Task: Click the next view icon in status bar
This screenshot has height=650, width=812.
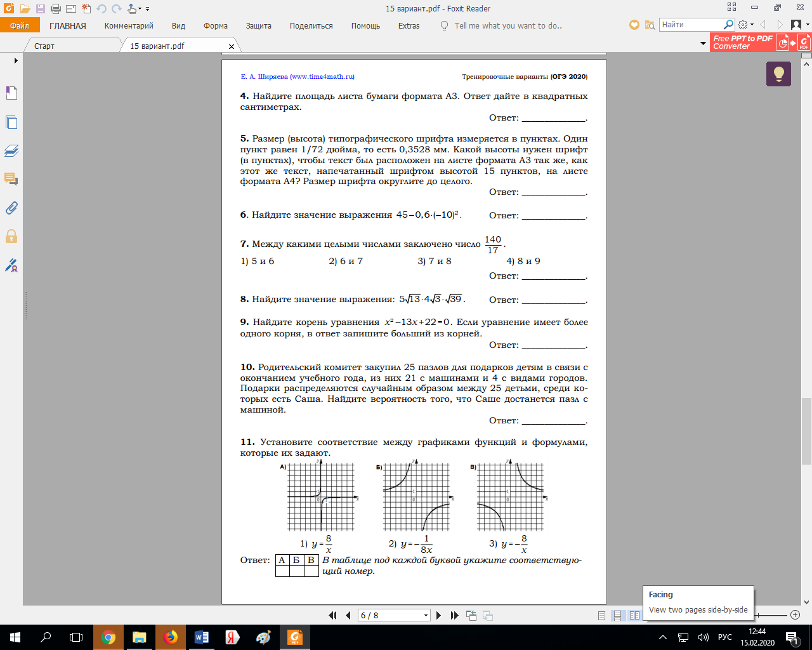Action: point(488,615)
